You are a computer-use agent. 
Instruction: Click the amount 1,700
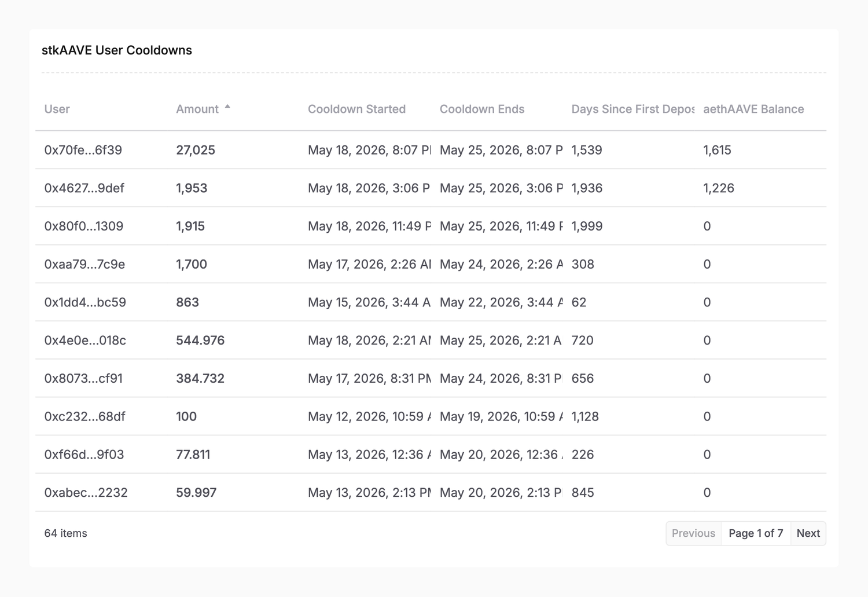(192, 265)
